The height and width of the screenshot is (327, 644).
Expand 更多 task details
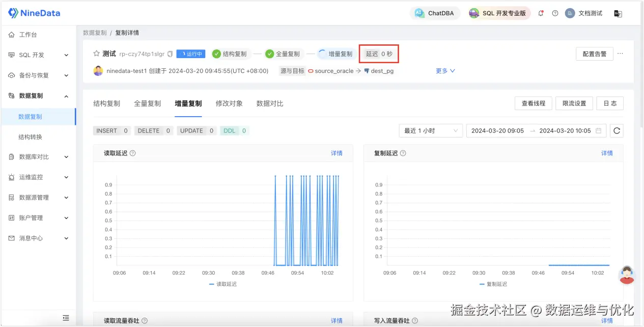coord(445,71)
